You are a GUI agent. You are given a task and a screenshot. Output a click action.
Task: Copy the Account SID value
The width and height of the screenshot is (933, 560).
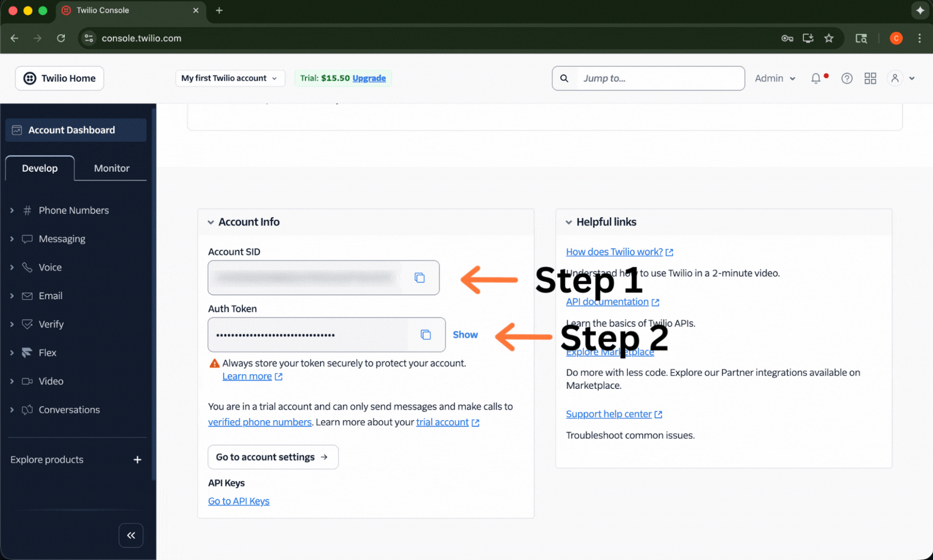(419, 278)
